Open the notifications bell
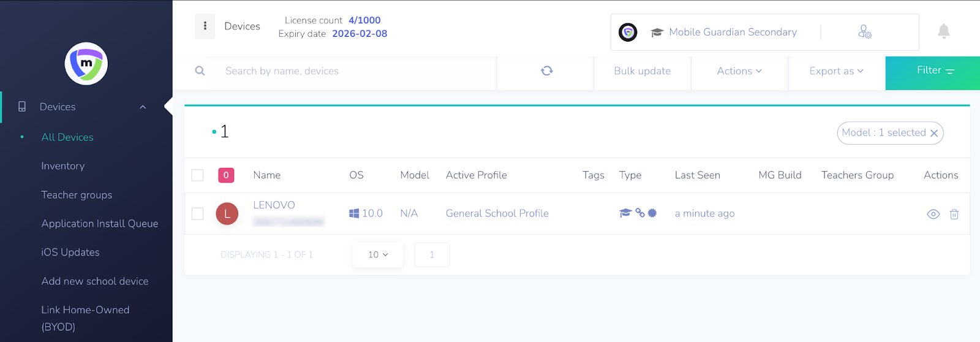980x342 pixels. 943,31
